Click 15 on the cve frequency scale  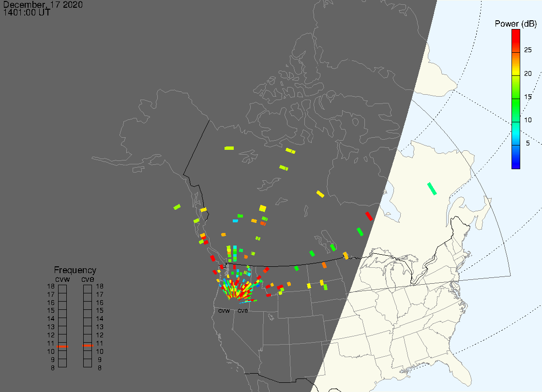(100, 310)
